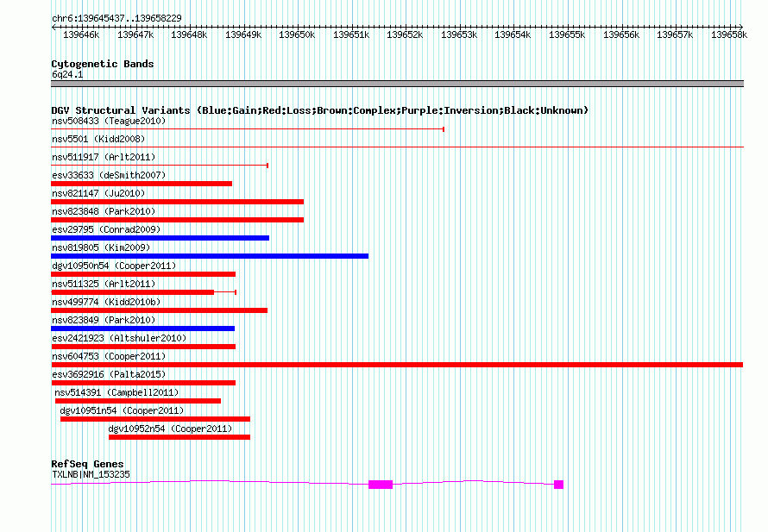Click the dgv10952n54 (Cooper2011) label

(171, 429)
